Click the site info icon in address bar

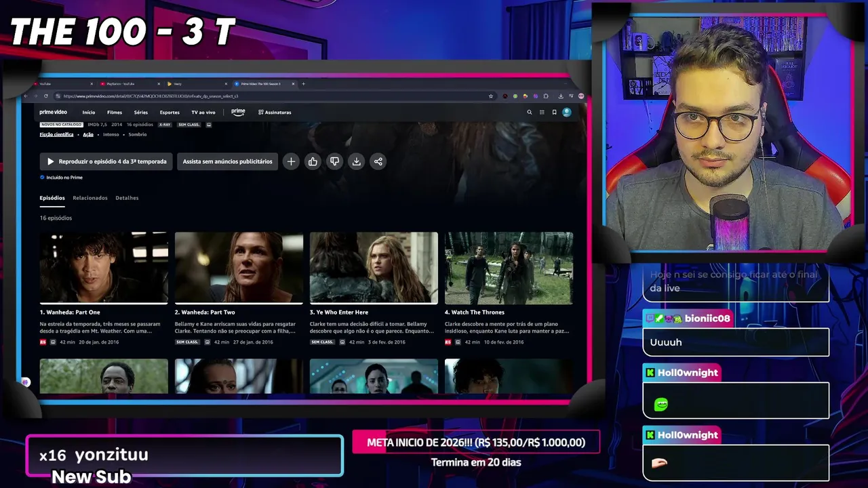pyautogui.click(x=58, y=96)
